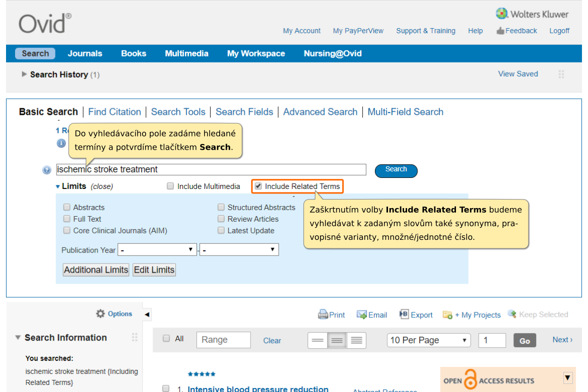Uncheck Include Related Terms checkbox

click(258, 186)
